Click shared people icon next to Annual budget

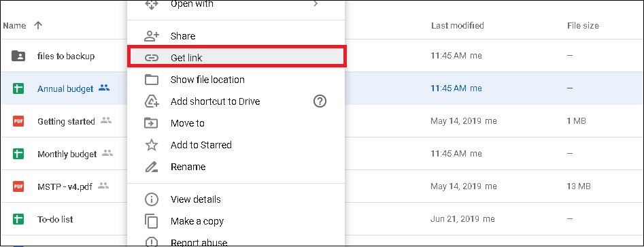(x=104, y=88)
